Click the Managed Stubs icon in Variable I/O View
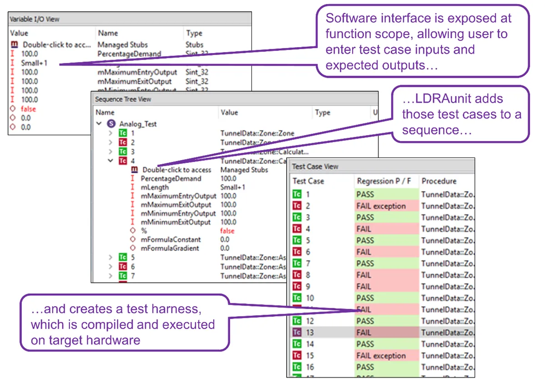Screen dimensions: 545x392 [x=15, y=45]
